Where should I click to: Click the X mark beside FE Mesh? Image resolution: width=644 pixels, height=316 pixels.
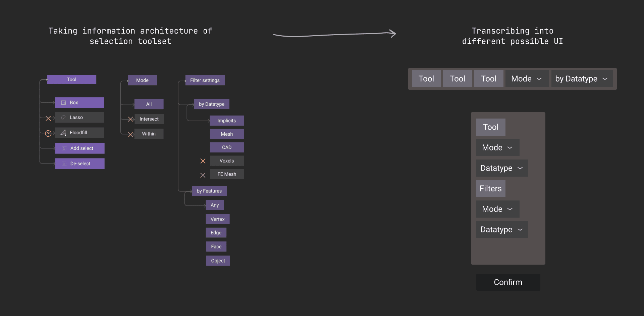tap(203, 175)
